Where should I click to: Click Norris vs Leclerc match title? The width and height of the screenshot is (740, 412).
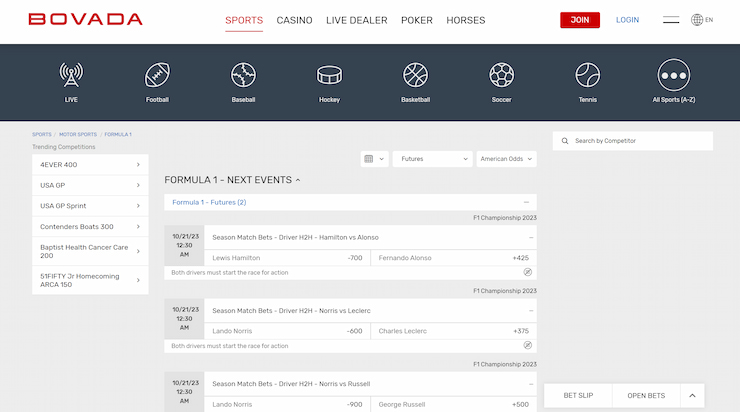(291, 311)
